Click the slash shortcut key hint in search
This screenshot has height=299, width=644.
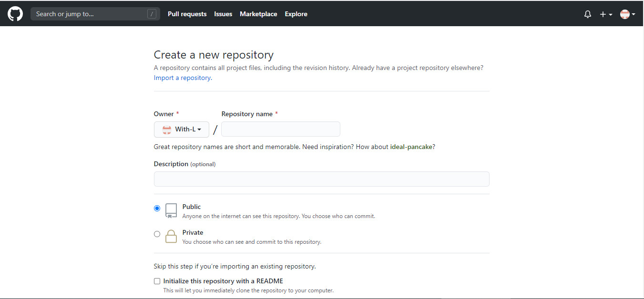pos(152,14)
